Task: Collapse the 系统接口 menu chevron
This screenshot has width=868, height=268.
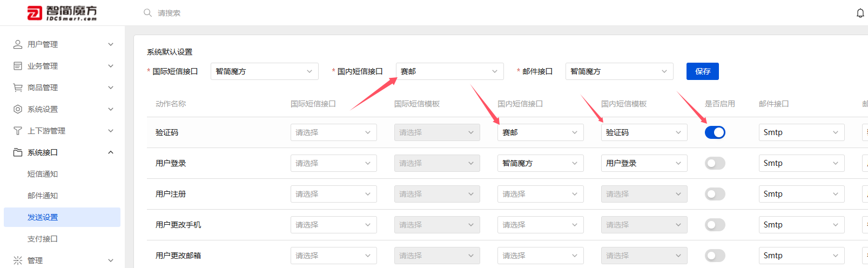Action: pos(111,152)
